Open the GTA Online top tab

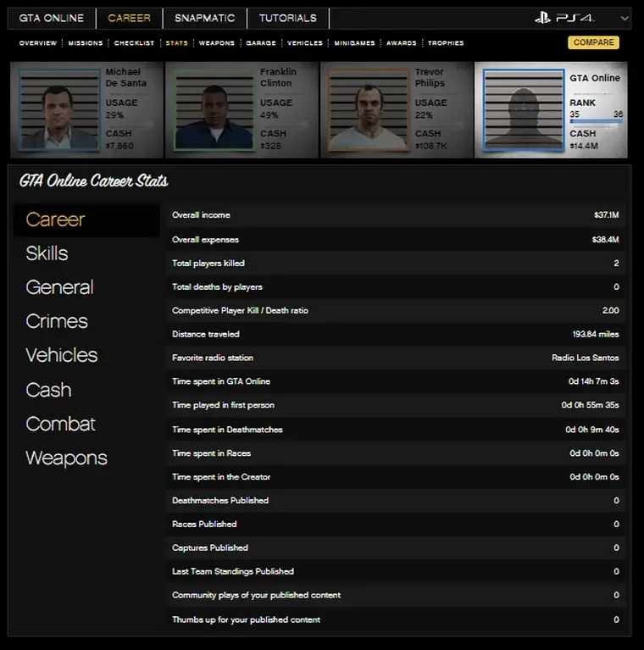click(x=52, y=19)
